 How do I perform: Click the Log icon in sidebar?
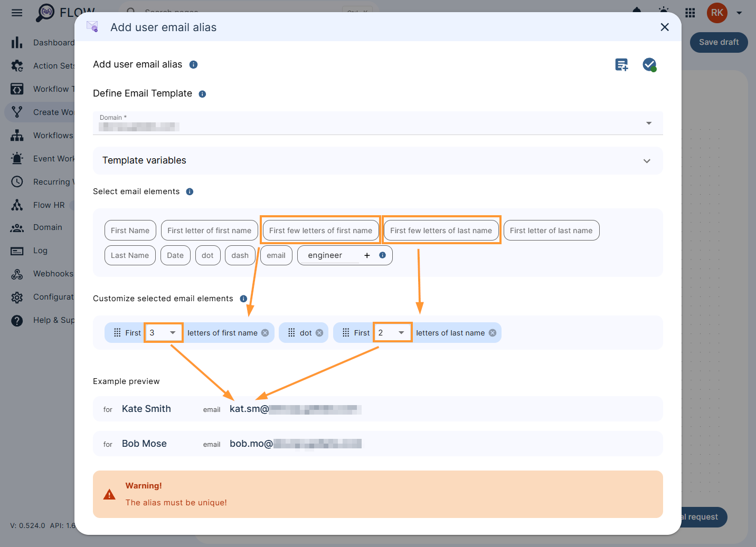(17, 251)
